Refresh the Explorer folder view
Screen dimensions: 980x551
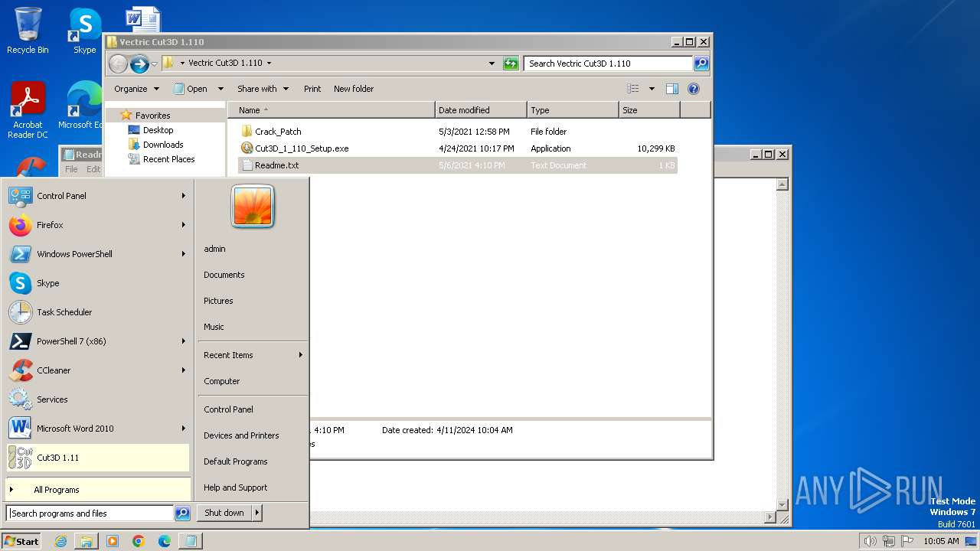[x=511, y=64]
